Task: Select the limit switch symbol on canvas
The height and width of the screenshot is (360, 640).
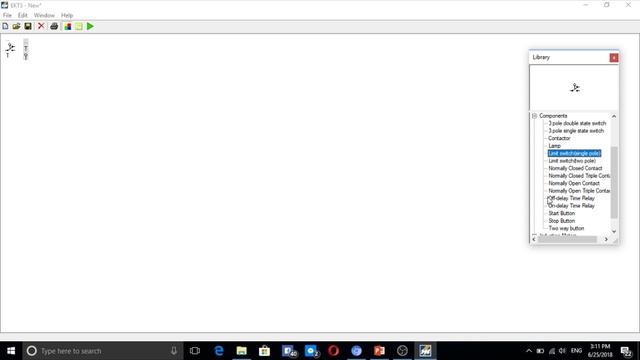Action: 10,49
